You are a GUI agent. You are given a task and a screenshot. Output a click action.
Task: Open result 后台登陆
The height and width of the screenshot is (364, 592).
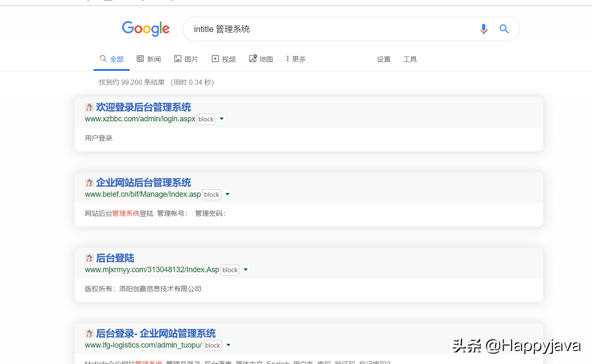click(115, 258)
